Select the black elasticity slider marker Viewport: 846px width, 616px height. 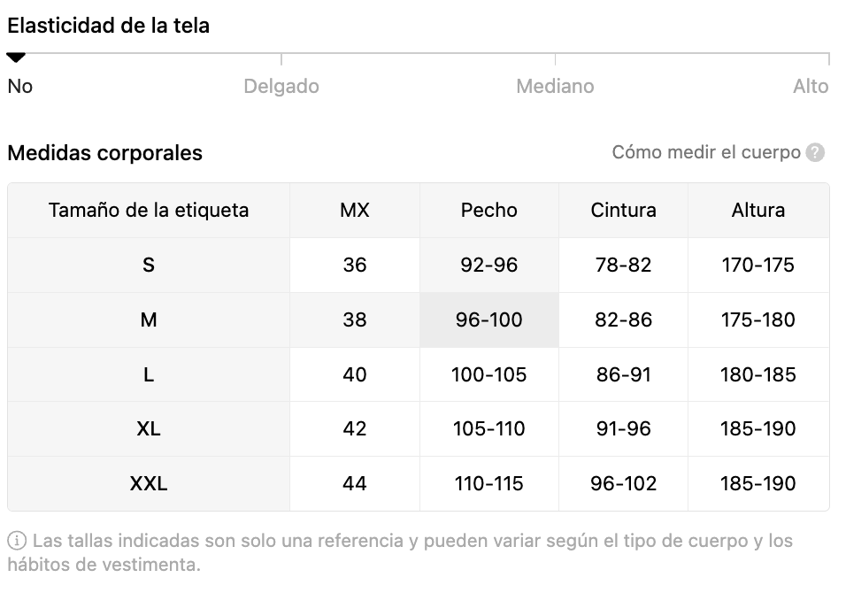(16, 58)
